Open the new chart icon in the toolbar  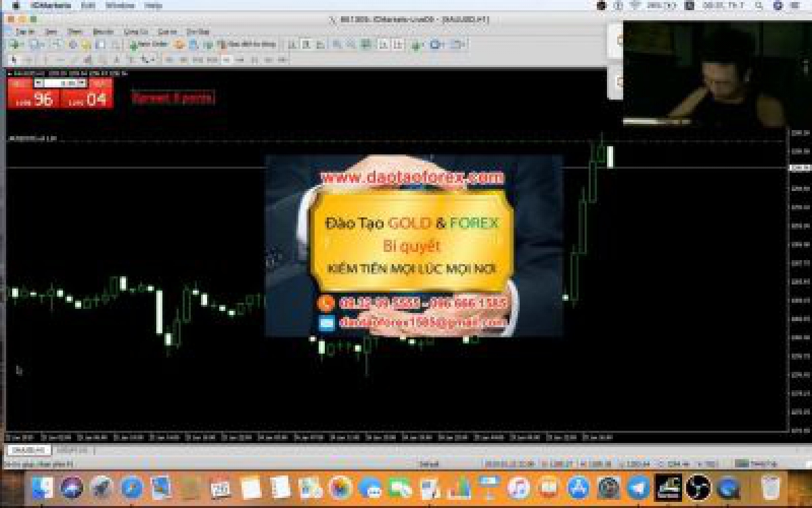(x=16, y=44)
